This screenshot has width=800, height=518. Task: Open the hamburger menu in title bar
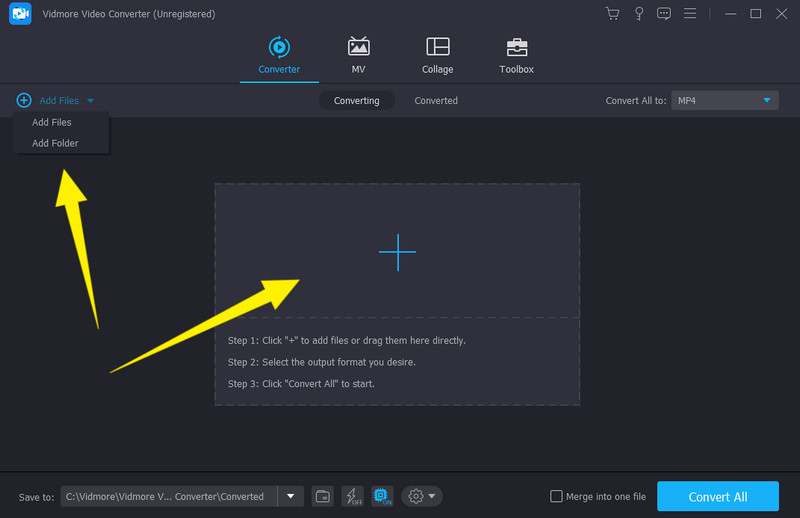[x=690, y=14]
